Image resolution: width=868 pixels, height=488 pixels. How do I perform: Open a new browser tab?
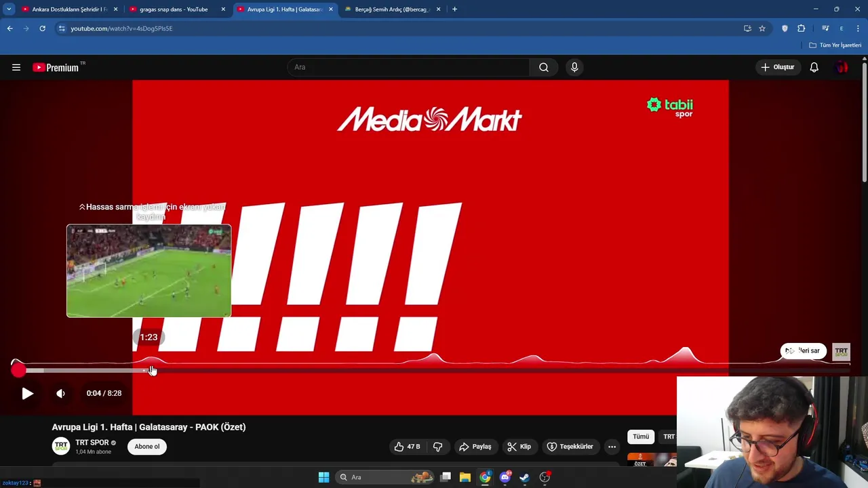pos(454,9)
